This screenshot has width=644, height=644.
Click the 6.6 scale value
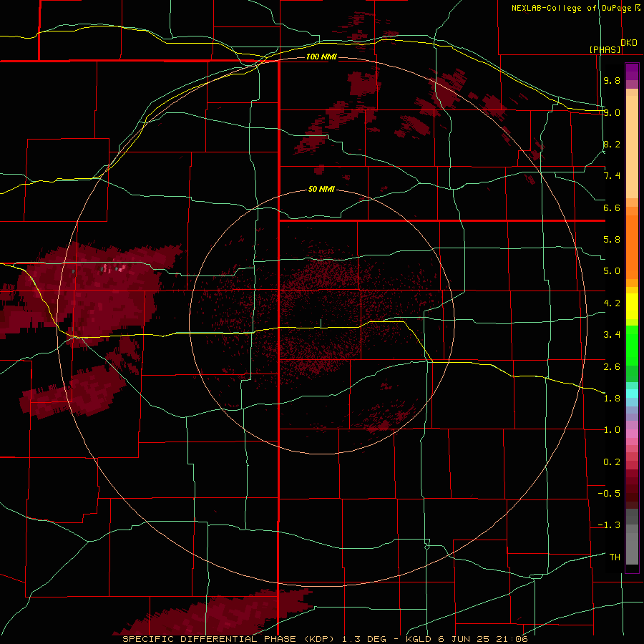[612, 208]
